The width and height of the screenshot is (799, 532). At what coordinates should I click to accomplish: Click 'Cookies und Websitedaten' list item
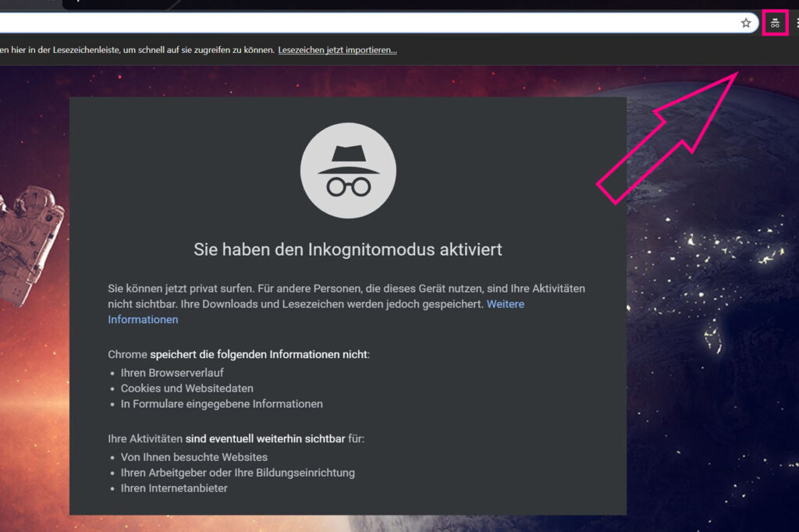pyautogui.click(x=187, y=388)
